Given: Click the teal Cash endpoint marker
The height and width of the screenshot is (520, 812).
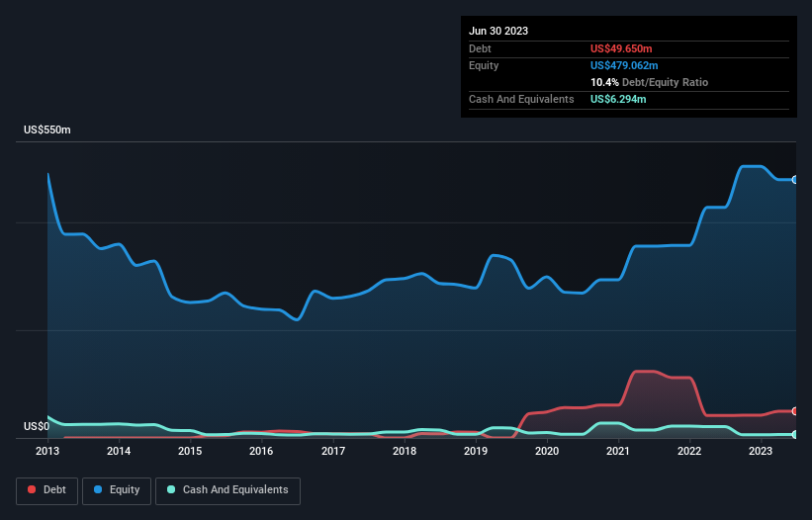Looking at the screenshot, I should (795, 435).
